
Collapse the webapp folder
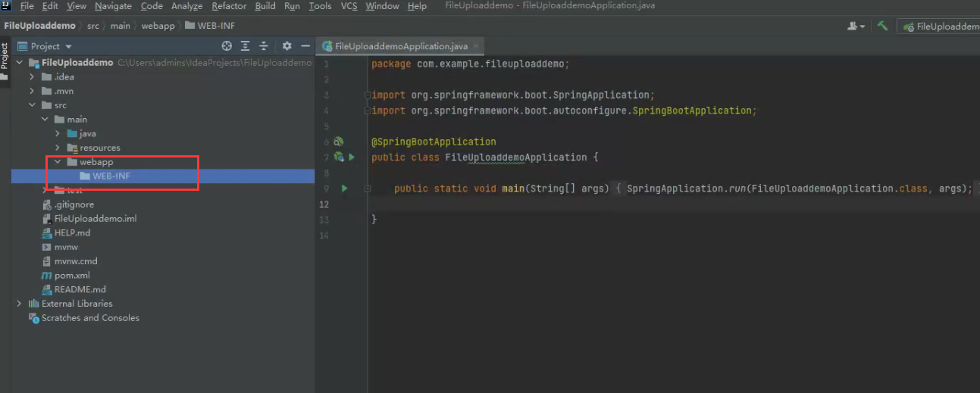point(58,162)
